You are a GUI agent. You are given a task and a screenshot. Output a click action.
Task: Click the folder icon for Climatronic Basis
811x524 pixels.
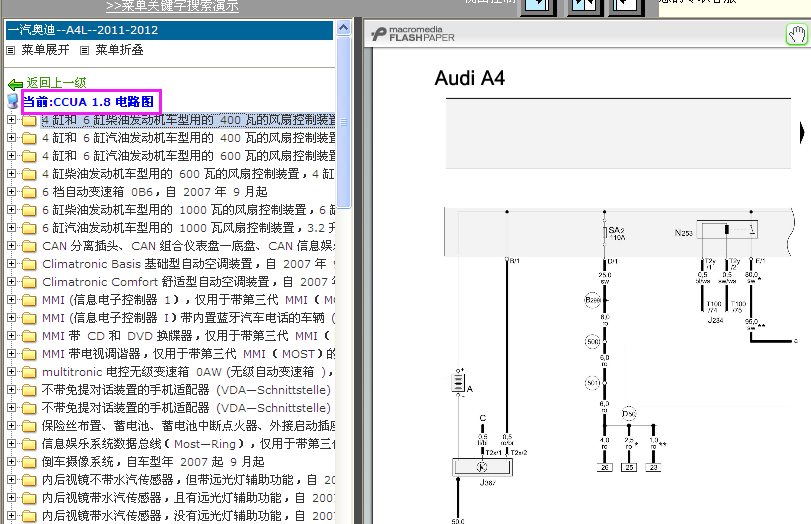pyautogui.click(x=29, y=264)
